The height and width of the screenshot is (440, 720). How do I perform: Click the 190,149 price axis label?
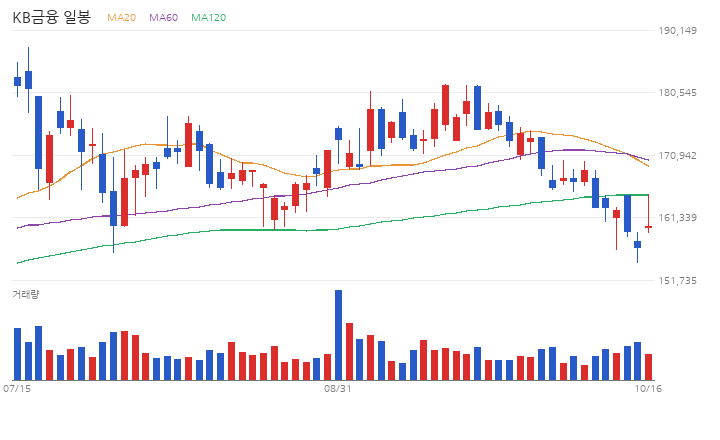tap(677, 31)
